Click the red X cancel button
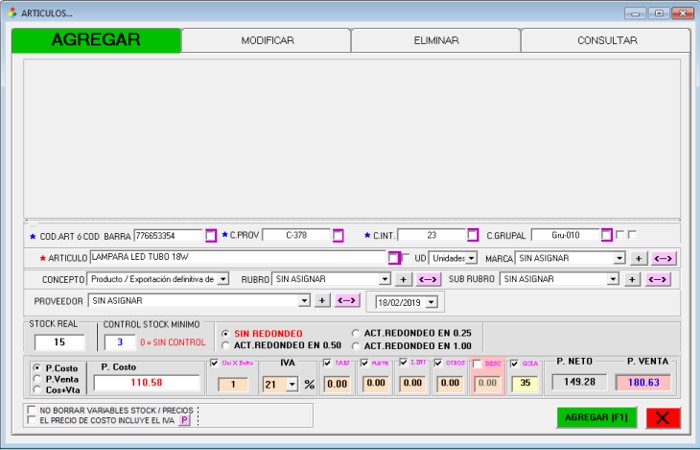 click(662, 418)
